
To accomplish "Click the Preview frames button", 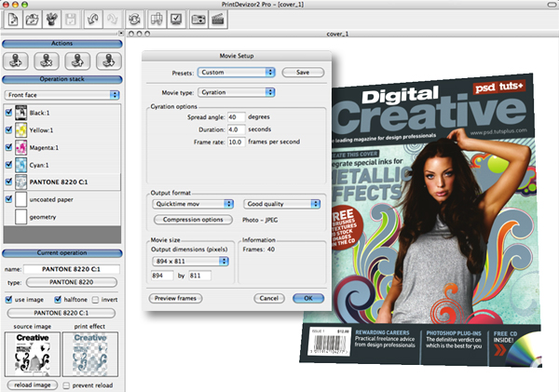I will pos(175,298).
